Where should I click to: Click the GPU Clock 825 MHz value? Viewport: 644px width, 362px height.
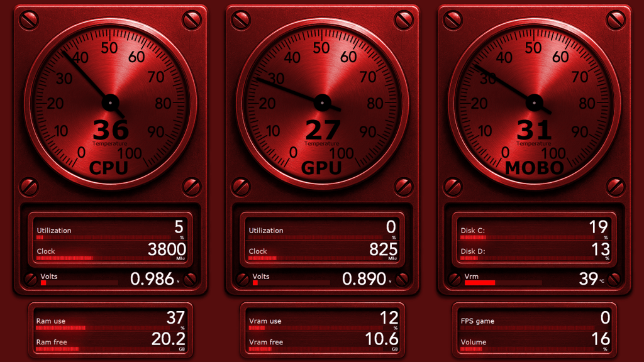pos(383,250)
